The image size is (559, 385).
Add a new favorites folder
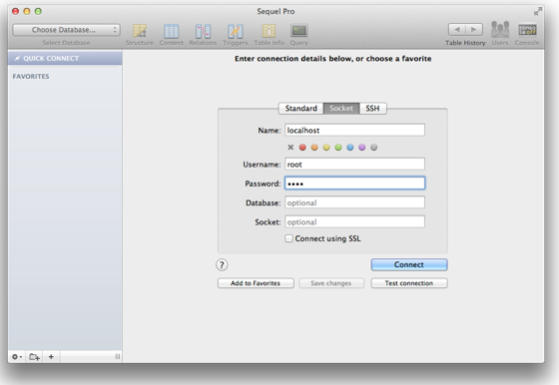tap(34, 356)
